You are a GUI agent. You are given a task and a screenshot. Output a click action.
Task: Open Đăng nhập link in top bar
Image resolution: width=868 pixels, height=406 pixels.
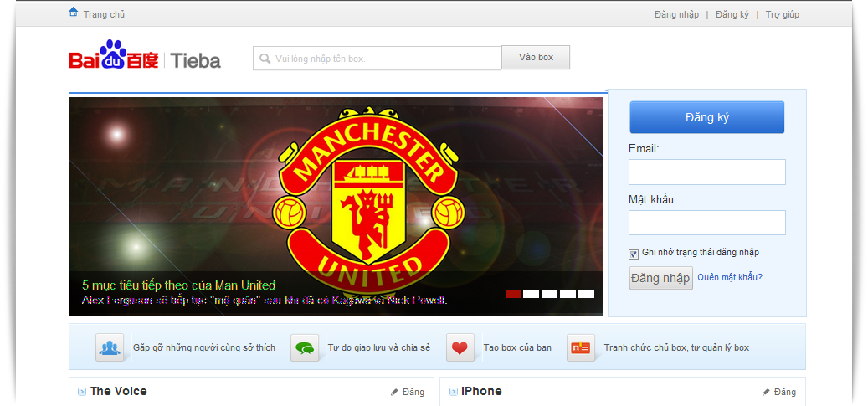coord(676,14)
